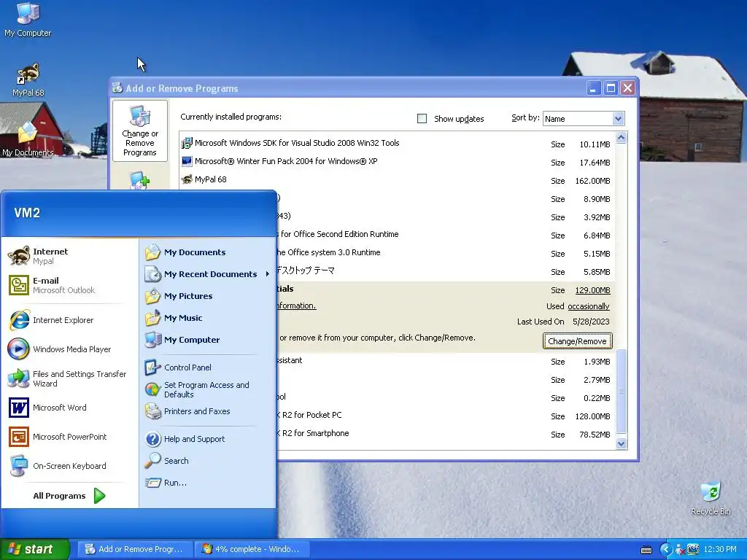The height and width of the screenshot is (560, 747).
Task: Click MyPal 68 raccoon list icon
Action: pos(187,179)
